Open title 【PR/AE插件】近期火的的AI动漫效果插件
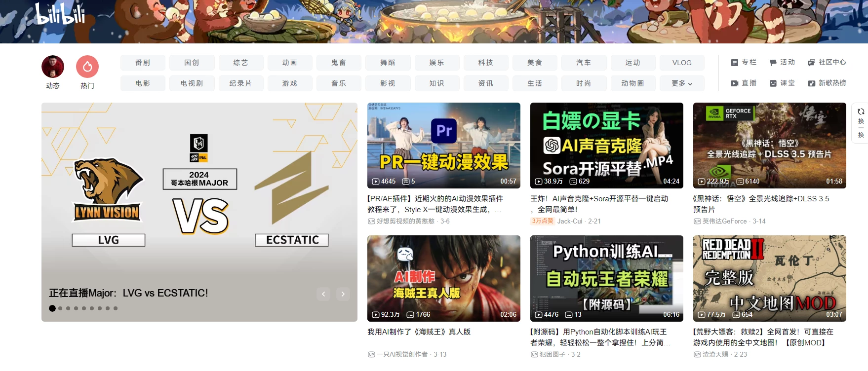The height and width of the screenshot is (371, 868). [435, 204]
